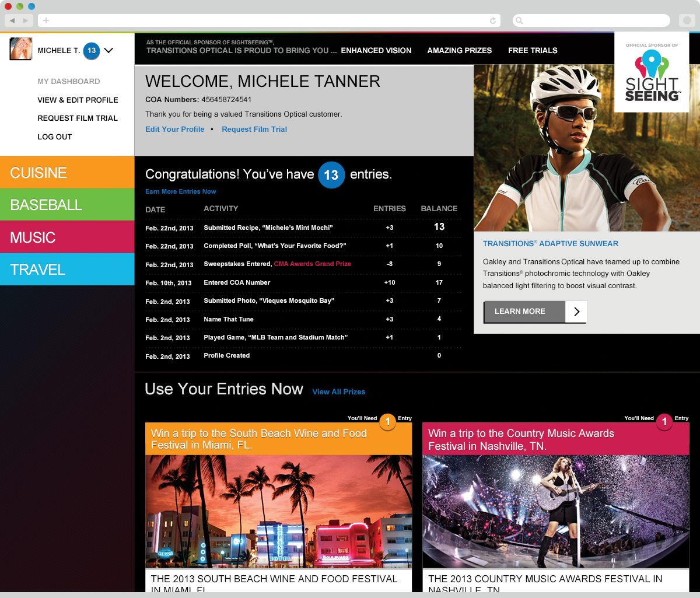Click the Miami South Beach photo
The image size is (700, 598).
pyautogui.click(x=279, y=512)
